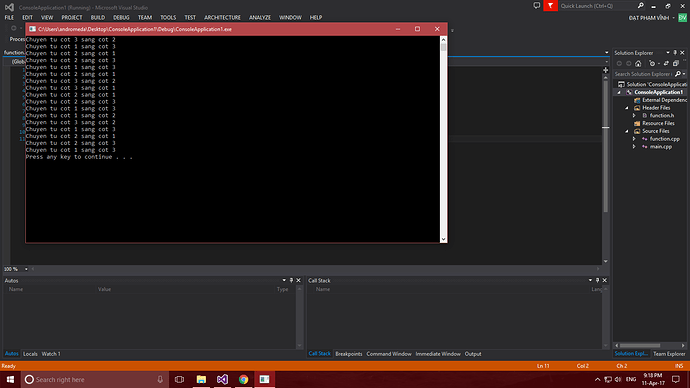Click the Visual Studio logo in title bar
The width and height of the screenshot is (690, 388).
[x=9, y=7]
